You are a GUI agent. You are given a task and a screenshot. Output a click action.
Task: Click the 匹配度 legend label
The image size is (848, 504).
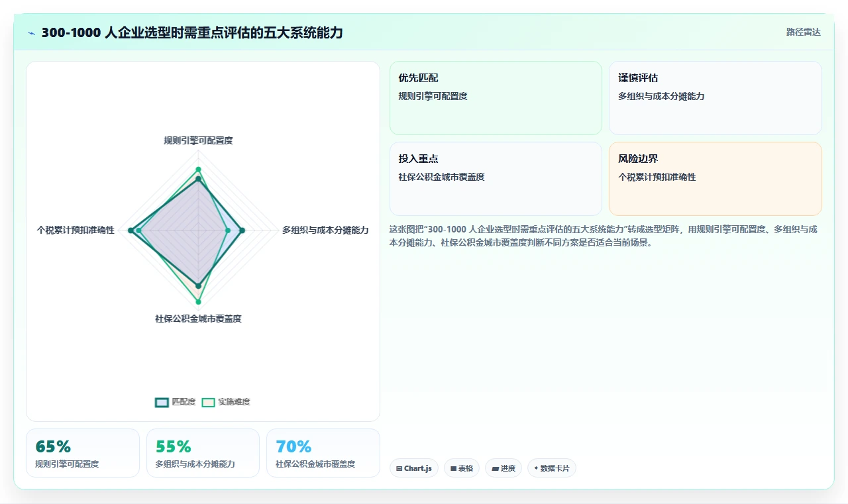(x=184, y=402)
